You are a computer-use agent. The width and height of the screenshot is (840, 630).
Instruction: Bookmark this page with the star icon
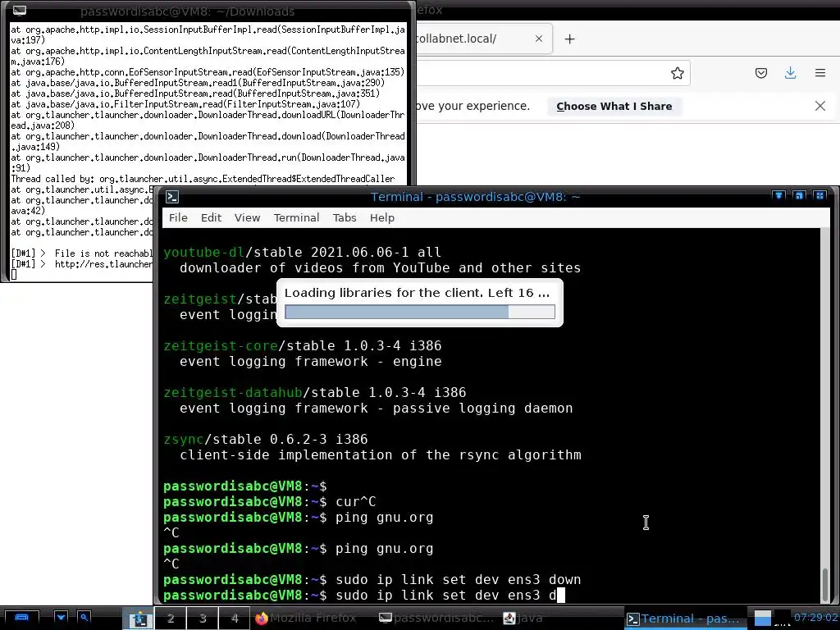point(677,73)
